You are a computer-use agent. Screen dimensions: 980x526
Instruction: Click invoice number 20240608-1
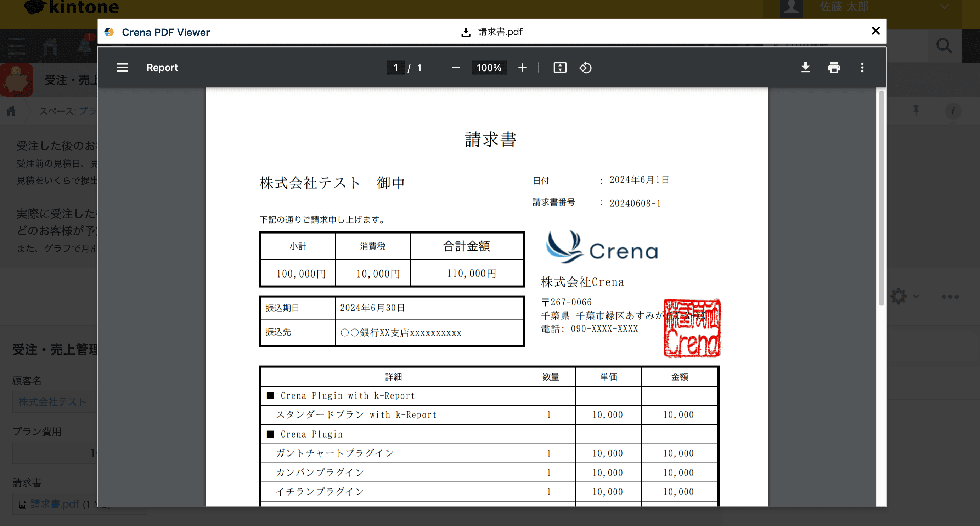click(x=635, y=203)
